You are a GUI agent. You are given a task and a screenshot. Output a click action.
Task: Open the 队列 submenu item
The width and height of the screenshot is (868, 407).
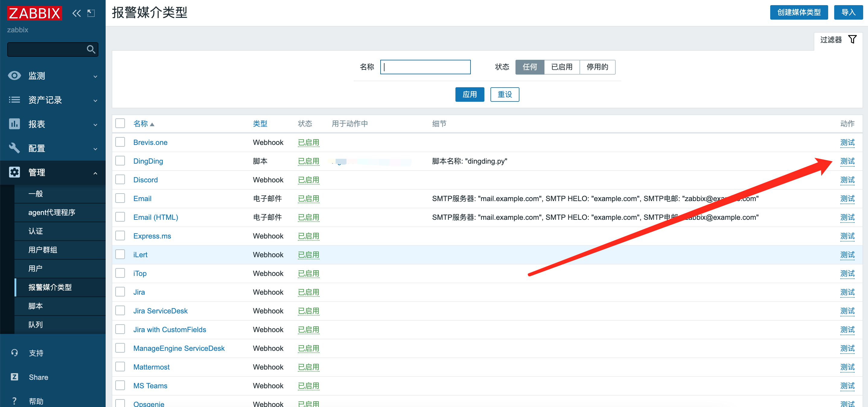coord(60,325)
